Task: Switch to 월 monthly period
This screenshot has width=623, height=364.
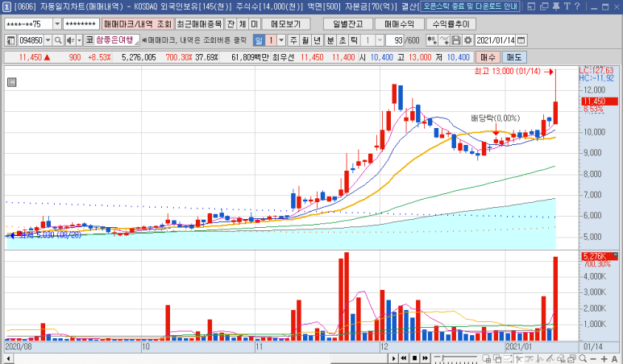Action: tap(305, 40)
